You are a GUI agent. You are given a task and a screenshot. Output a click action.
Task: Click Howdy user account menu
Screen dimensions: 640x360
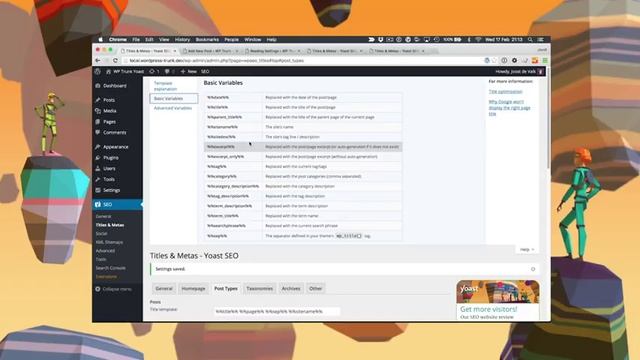tap(519, 71)
